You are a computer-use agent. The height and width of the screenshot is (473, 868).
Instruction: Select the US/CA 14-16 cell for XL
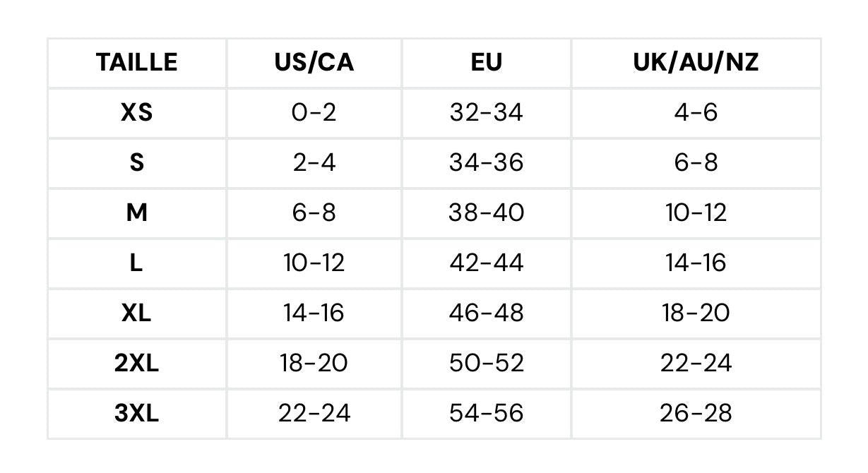pyautogui.click(x=314, y=313)
